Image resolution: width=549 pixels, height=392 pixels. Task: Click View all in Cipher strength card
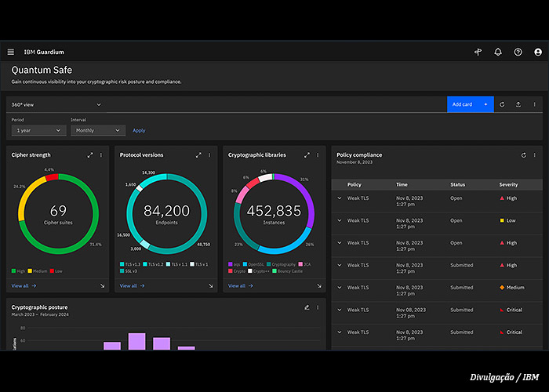click(x=24, y=286)
